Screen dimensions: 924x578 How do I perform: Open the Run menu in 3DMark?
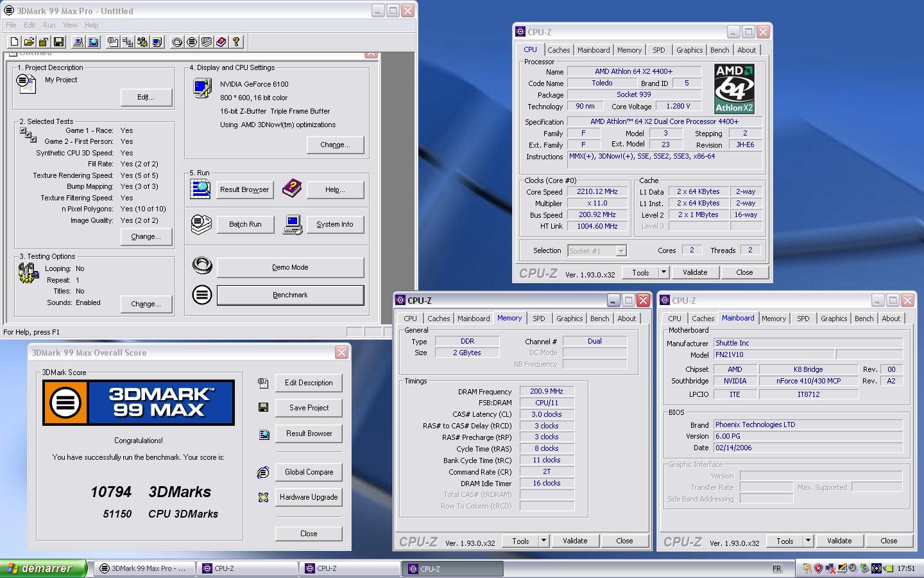pos(49,25)
